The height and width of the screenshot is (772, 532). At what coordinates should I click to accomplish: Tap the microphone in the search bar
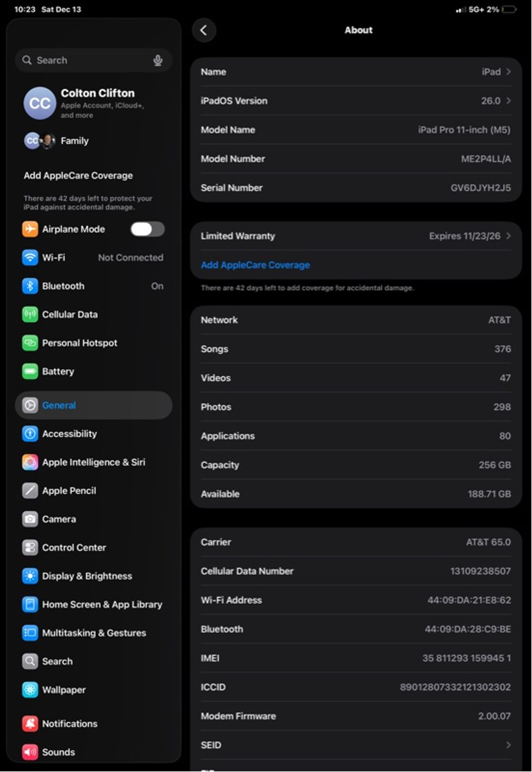pos(158,60)
